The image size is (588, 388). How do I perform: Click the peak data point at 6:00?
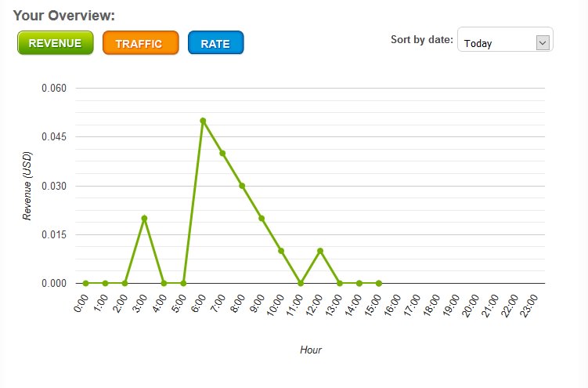click(x=203, y=121)
